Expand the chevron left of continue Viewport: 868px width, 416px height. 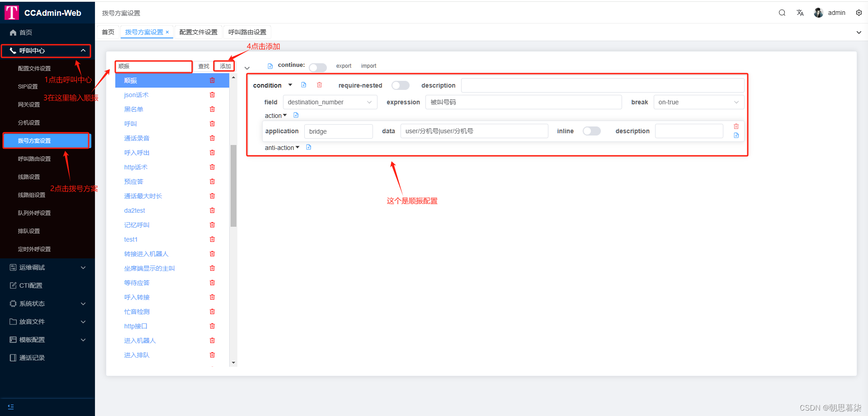[x=247, y=68]
